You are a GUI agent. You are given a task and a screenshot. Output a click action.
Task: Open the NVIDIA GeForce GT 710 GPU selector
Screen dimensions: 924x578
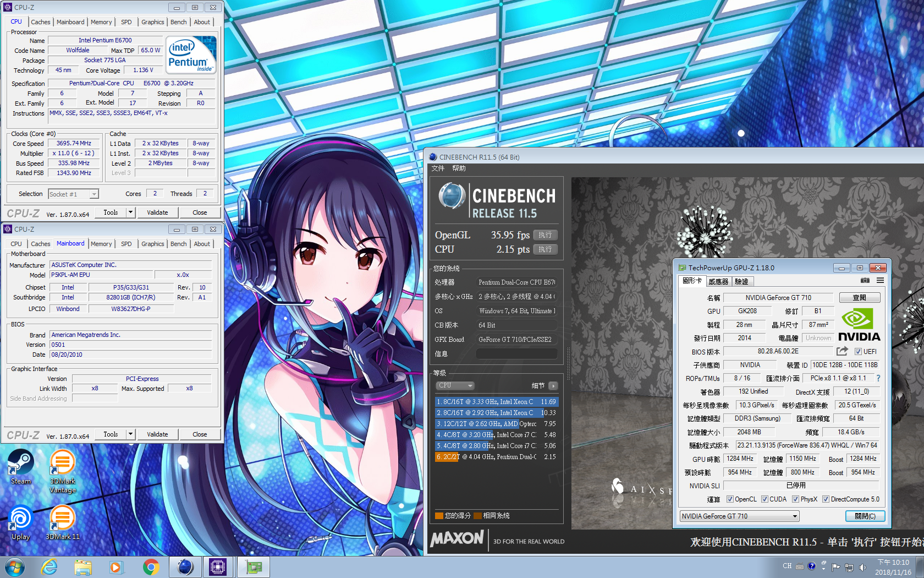tap(739, 516)
